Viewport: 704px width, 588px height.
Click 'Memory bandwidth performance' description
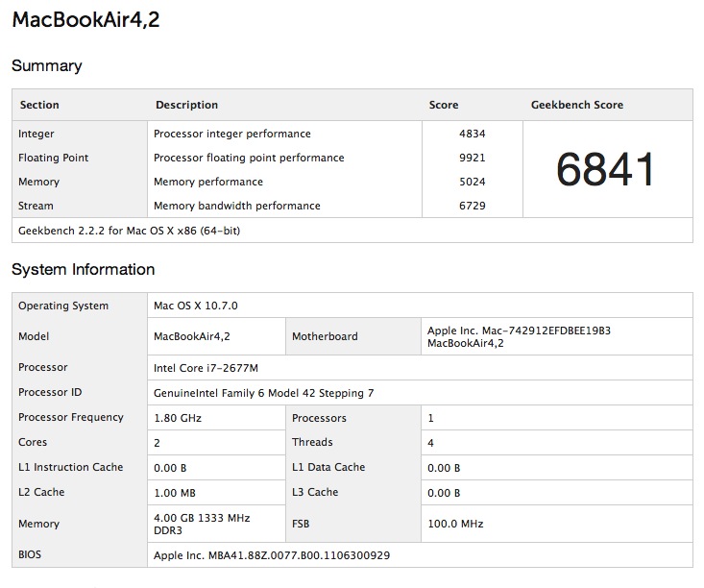pos(237,206)
